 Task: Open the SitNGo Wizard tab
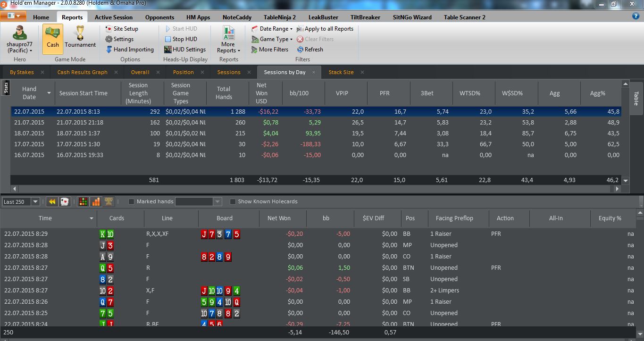coord(412,17)
